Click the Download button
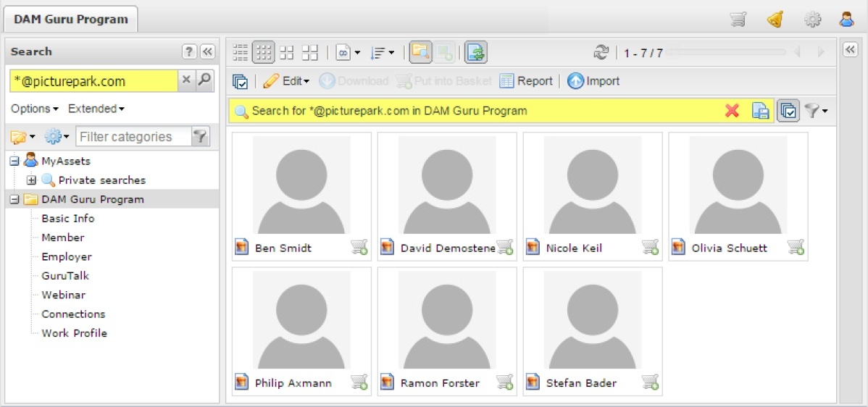This screenshot has width=868, height=407. [x=354, y=81]
